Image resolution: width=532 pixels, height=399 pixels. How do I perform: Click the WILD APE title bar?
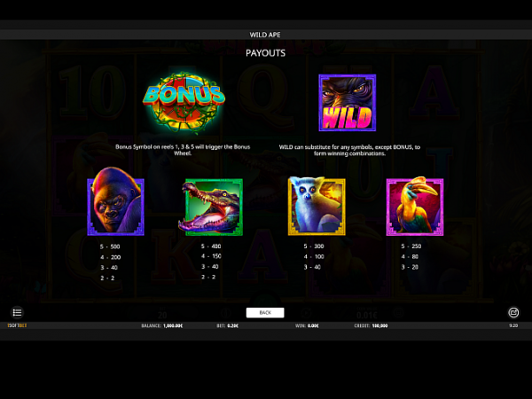(x=265, y=35)
